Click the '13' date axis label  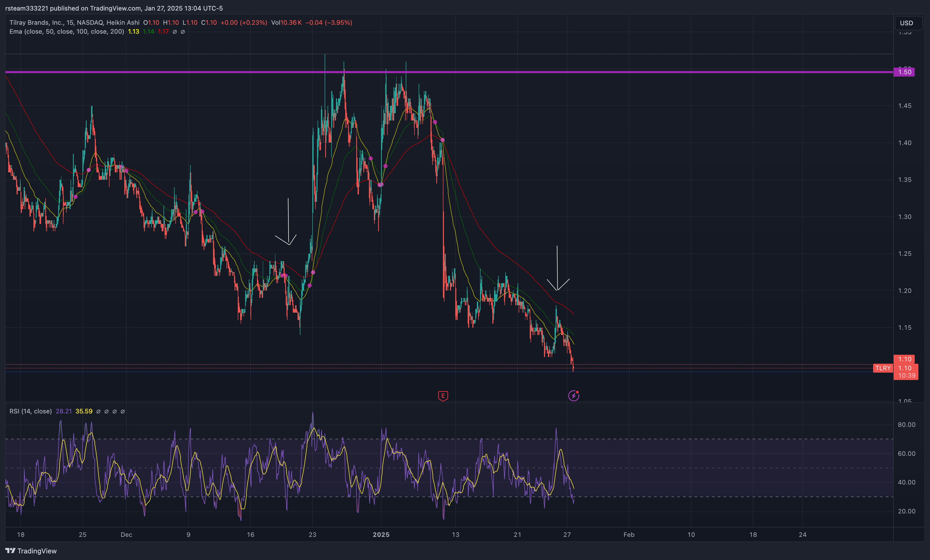tap(456, 535)
